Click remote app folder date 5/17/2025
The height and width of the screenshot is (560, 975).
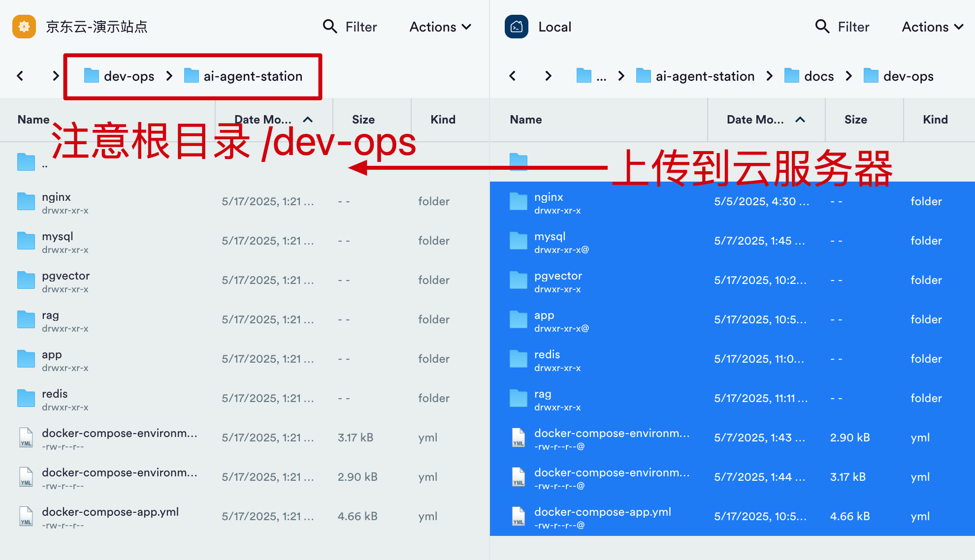268,359
